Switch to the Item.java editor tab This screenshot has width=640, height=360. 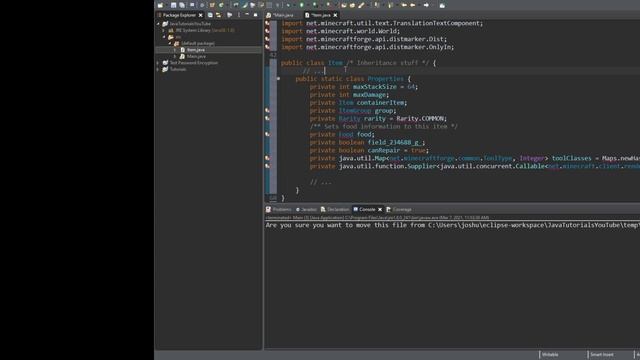(x=321, y=15)
